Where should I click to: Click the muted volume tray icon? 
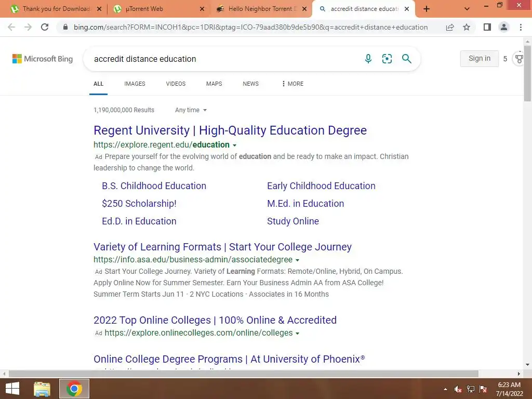point(458,389)
